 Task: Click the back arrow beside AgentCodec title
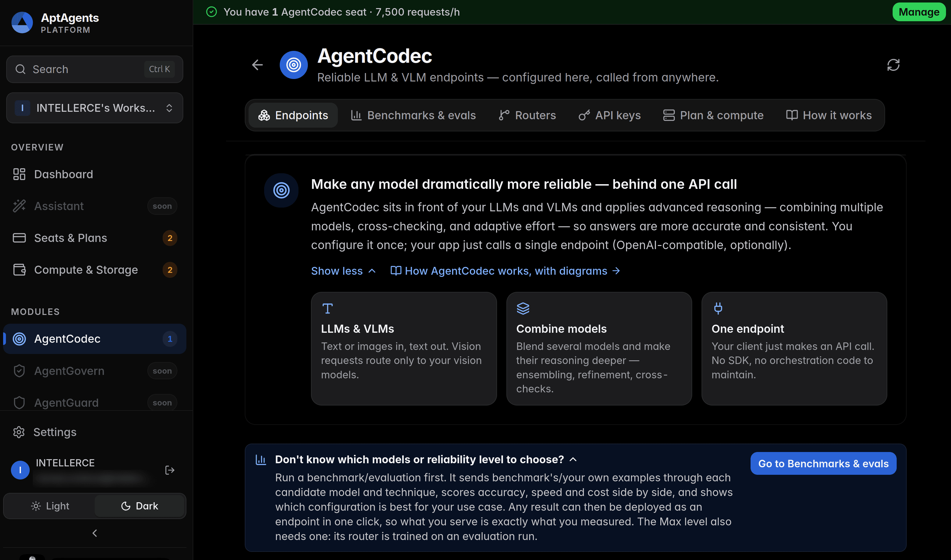coord(257,65)
